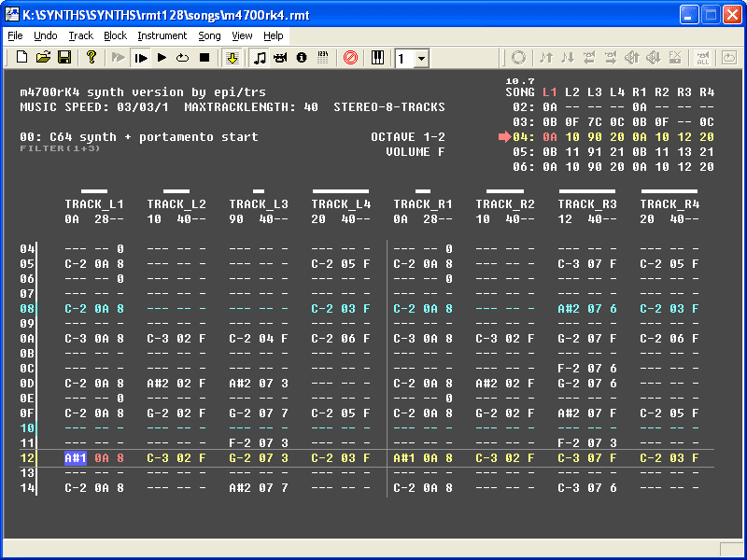Toggle the piano keyboard icon
747x560 pixels.
(378, 58)
